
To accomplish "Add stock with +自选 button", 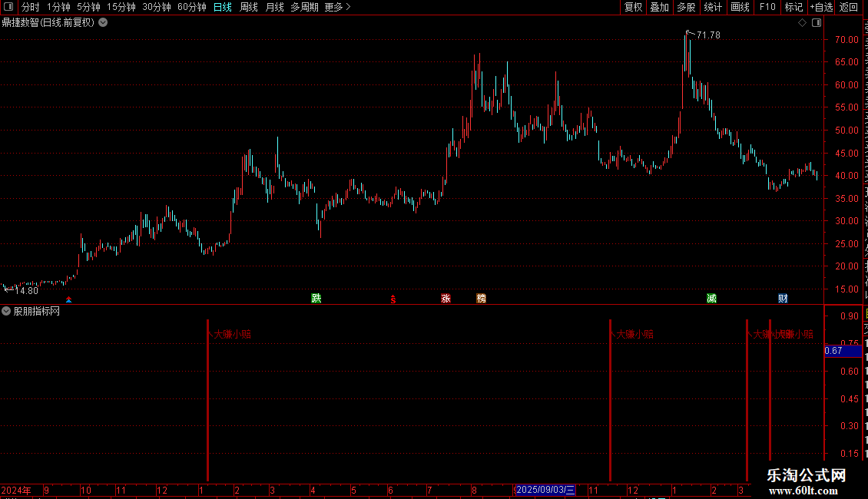I will [x=821, y=7].
